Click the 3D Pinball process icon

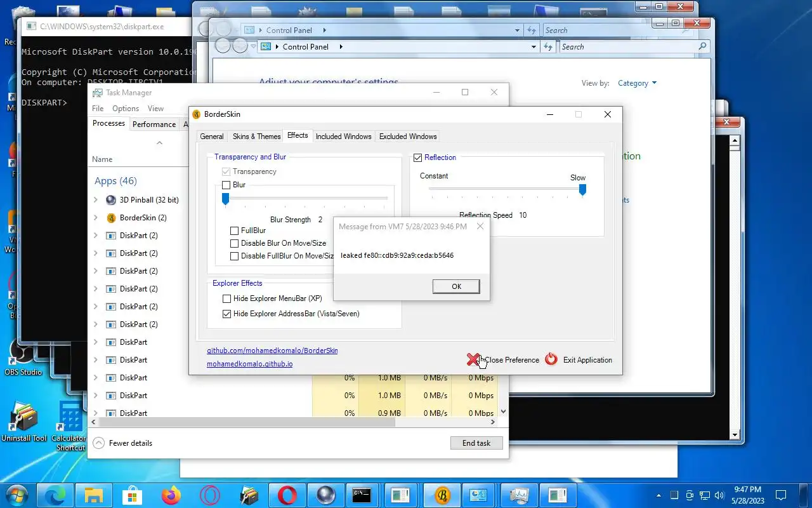click(111, 200)
